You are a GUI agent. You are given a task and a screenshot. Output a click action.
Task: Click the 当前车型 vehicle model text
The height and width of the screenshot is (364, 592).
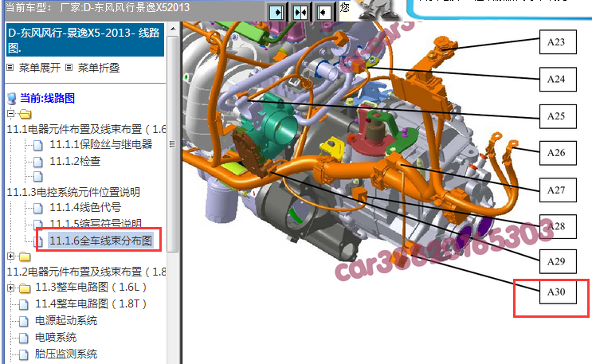(x=97, y=7)
